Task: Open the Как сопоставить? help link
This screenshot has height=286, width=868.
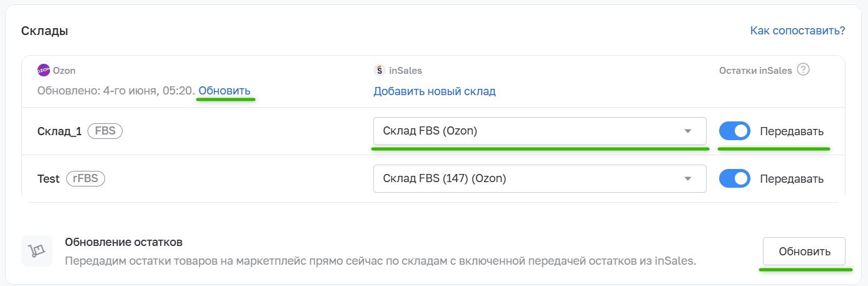Action: pyautogui.click(x=797, y=30)
